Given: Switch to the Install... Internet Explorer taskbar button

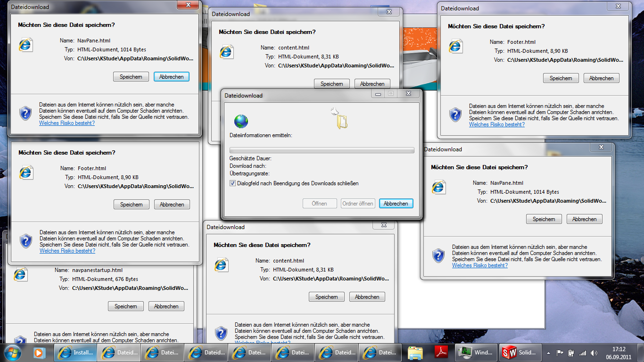Looking at the screenshot, I should [75, 352].
